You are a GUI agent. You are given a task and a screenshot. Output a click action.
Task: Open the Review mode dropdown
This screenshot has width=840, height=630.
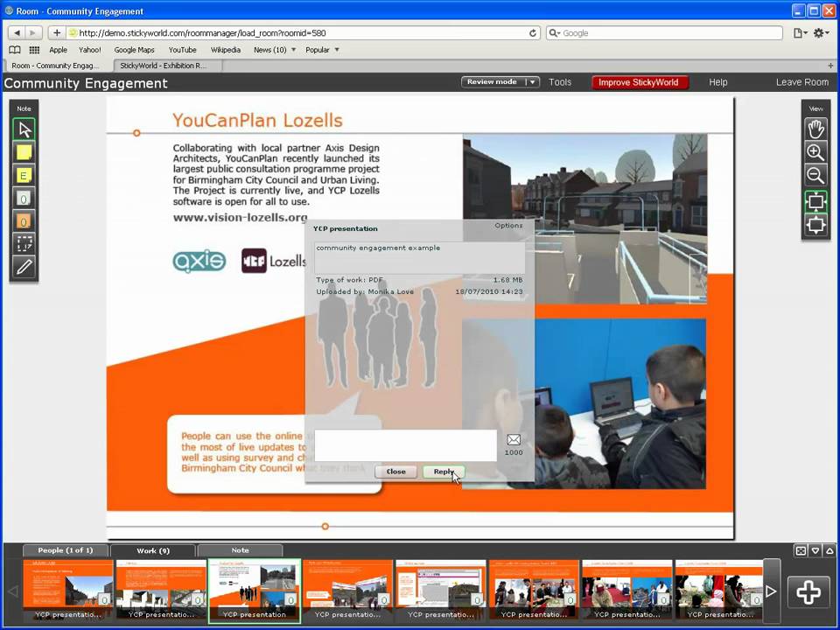tap(500, 82)
